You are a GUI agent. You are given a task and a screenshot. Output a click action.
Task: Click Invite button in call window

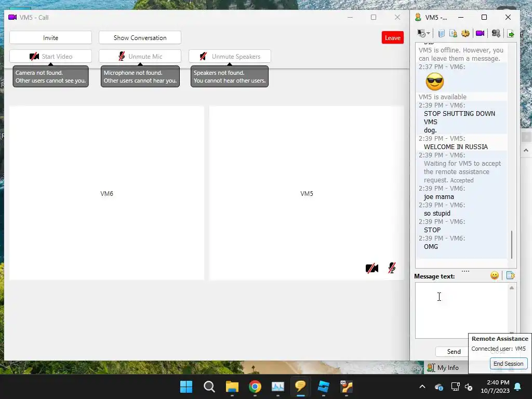click(50, 37)
